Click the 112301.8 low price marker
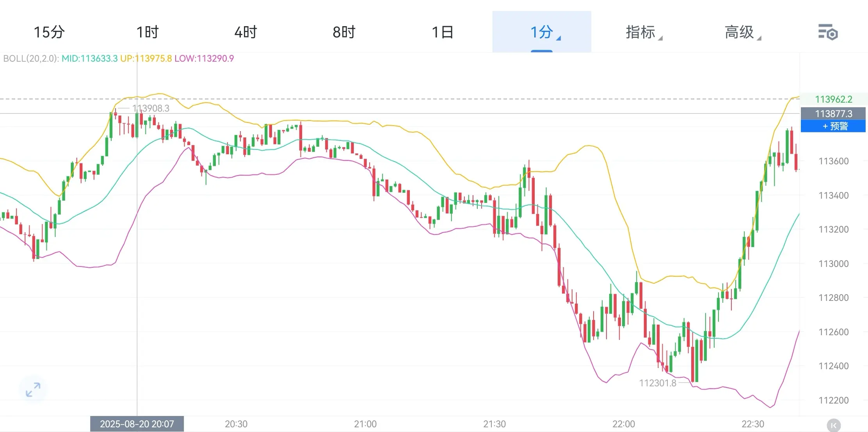This screenshot has width=868, height=432. pyautogui.click(x=658, y=383)
